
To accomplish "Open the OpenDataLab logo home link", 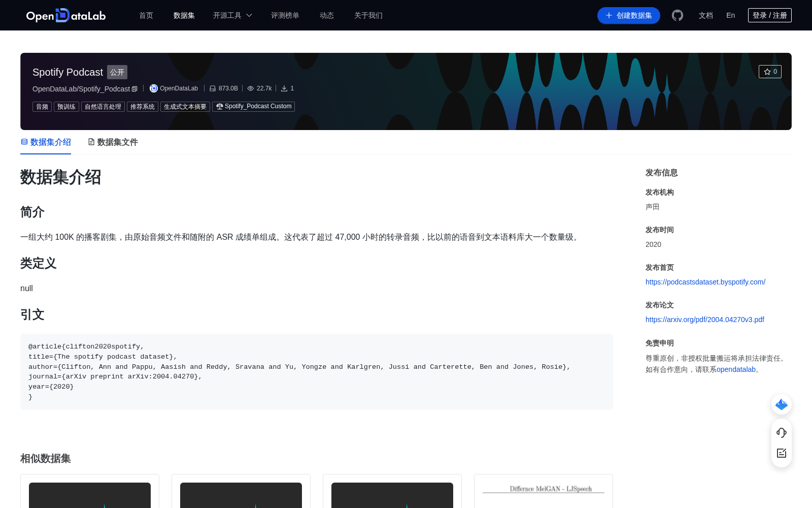I will 66,15.
